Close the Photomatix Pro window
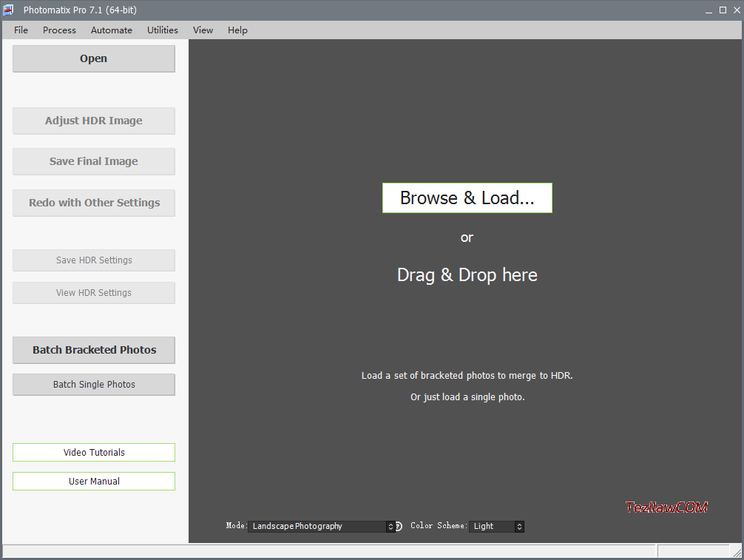 (x=737, y=10)
